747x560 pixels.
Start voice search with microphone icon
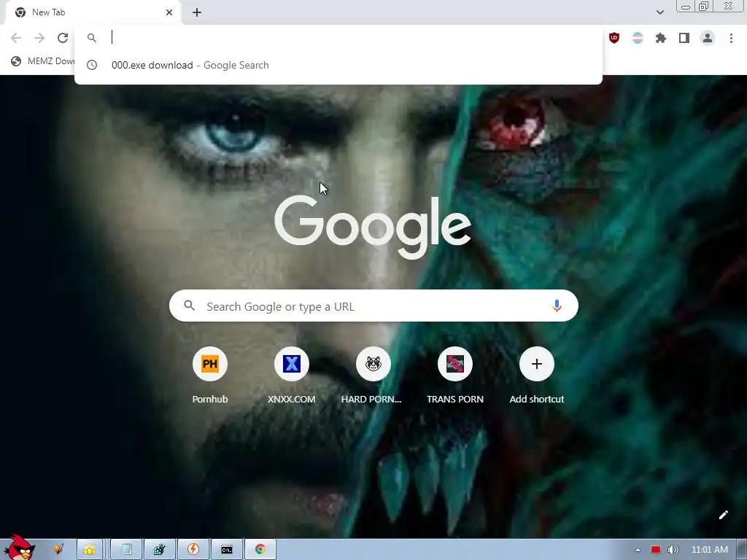coord(557,306)
